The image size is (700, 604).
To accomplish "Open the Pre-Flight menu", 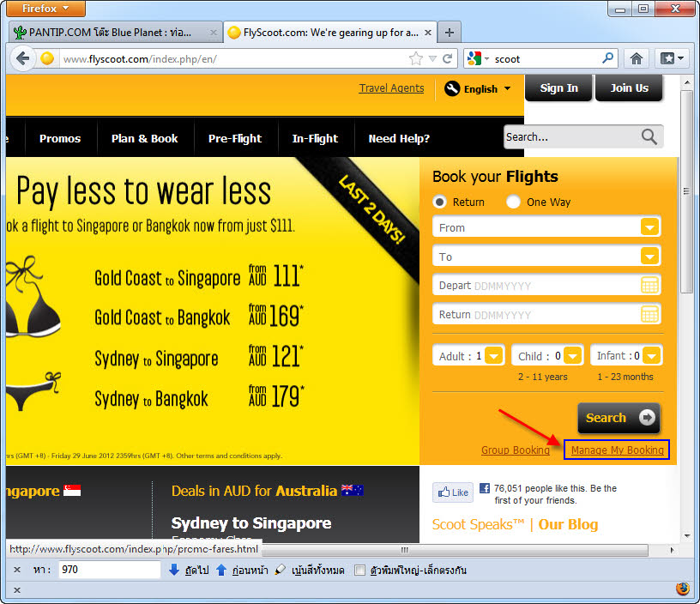I will [x=235, y=138].
